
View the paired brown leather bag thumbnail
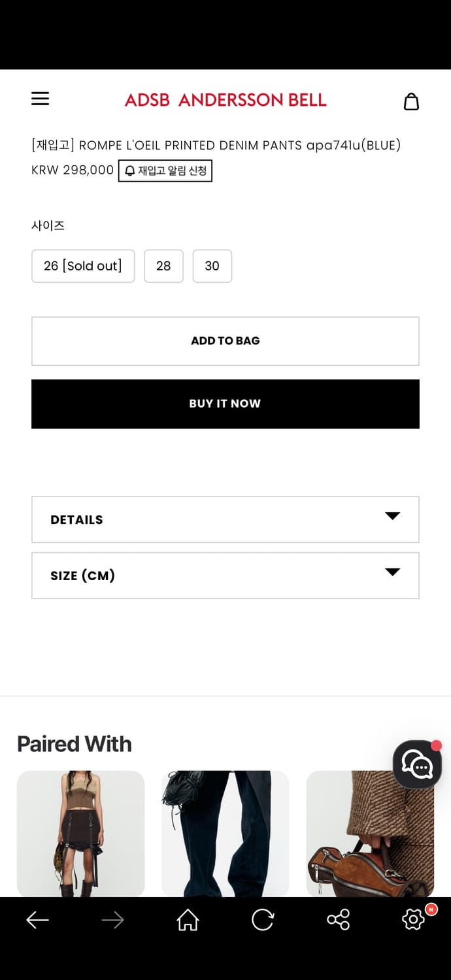pos(370,833)
